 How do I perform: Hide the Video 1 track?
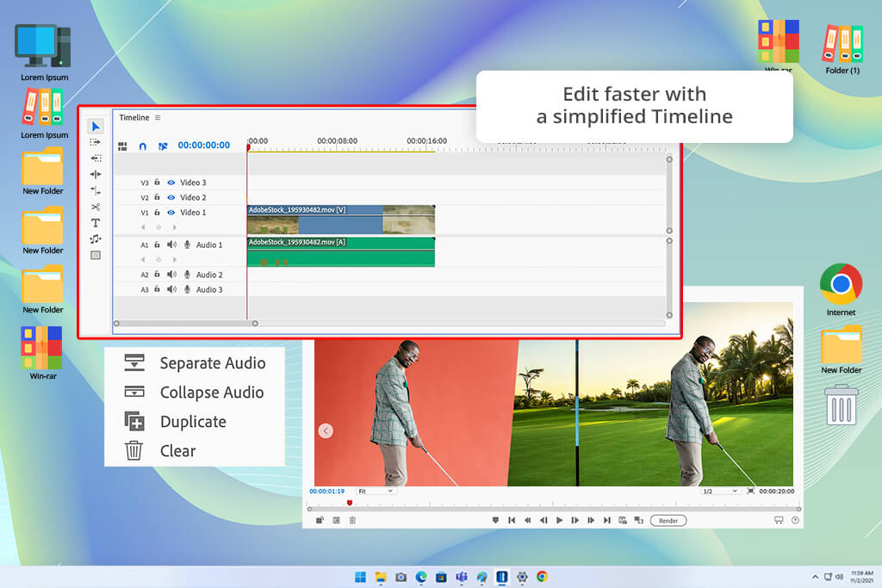point(171,213)
